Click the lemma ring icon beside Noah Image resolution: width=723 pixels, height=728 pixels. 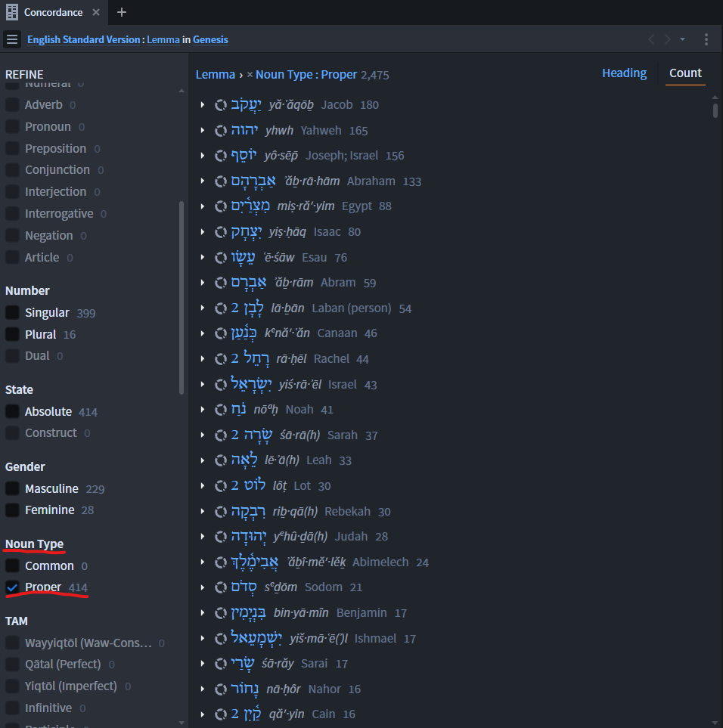[221, 410]
